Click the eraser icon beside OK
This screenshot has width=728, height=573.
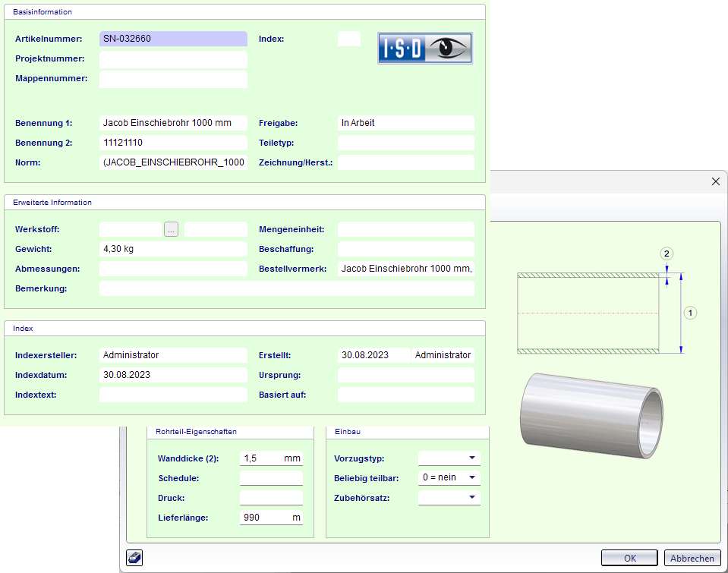(x=134, y=558)
